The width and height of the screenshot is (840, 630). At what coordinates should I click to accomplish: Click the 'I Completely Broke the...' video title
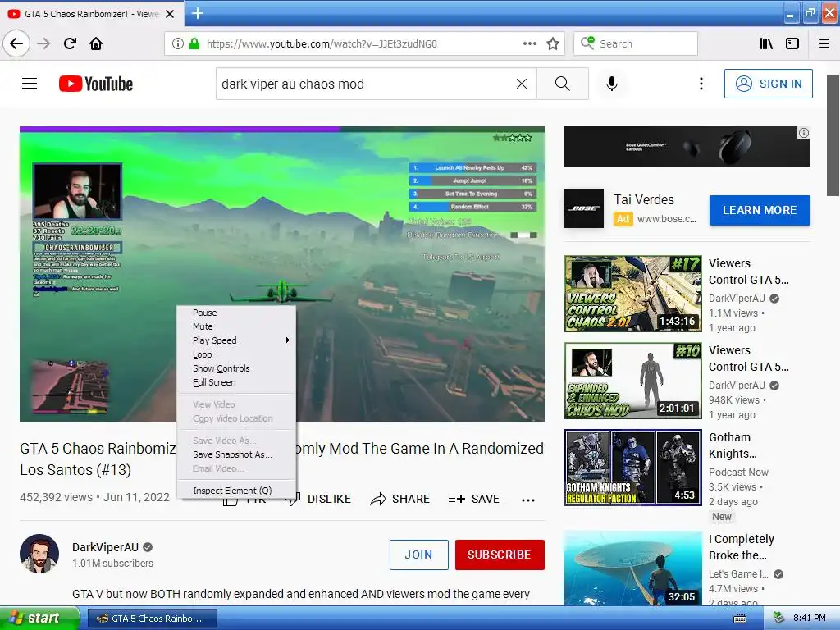coord(742,547)
